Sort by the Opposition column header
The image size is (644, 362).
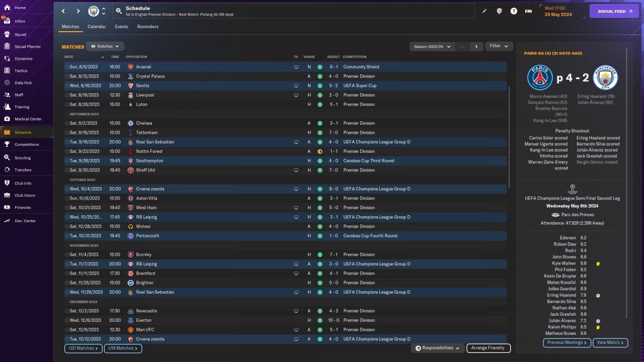(x=136, y=57)
